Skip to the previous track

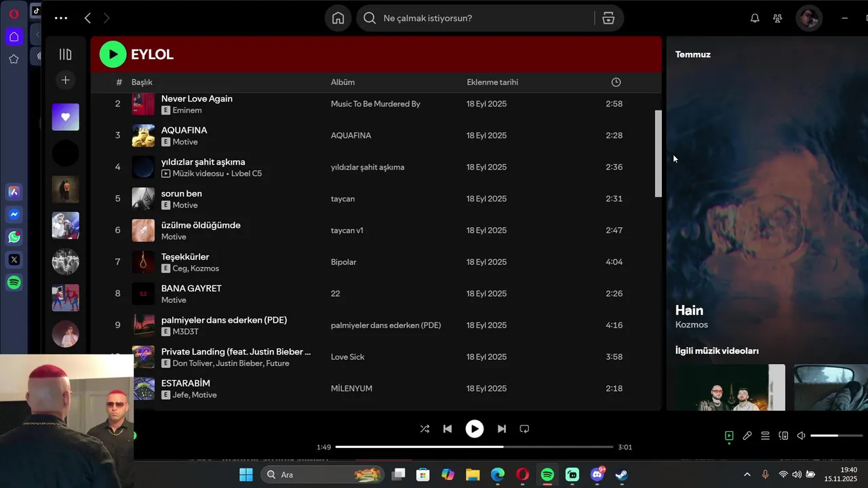448,428
